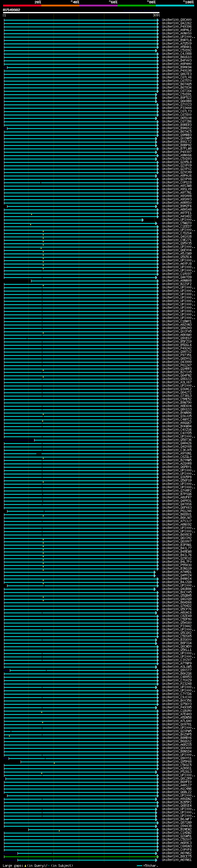The image size is (197, 868).
Task: Click label UniRef100_C5WQT0
Action: pos(177,223)
